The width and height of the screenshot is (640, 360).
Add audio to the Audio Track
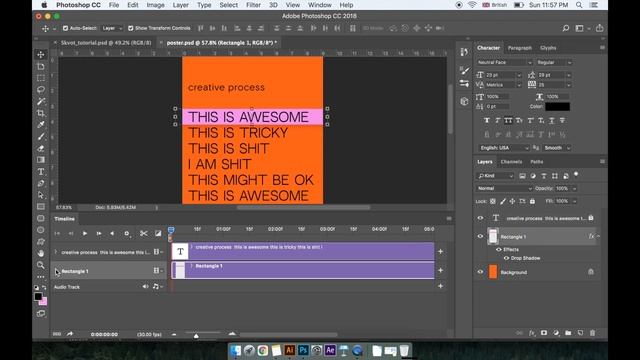point(440,286)
